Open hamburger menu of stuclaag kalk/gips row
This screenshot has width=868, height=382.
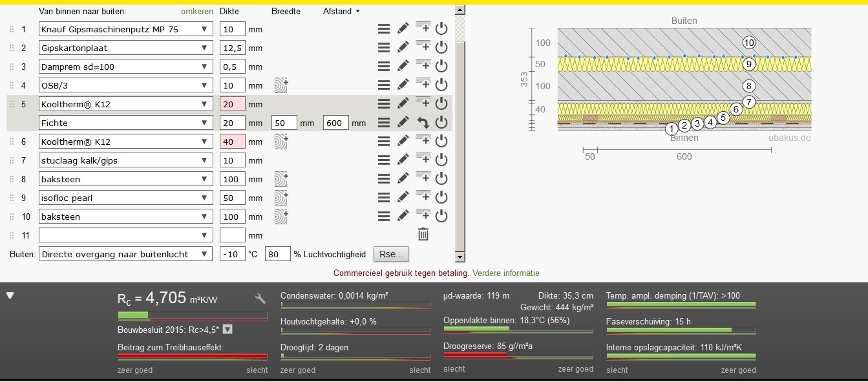[384, 160]
